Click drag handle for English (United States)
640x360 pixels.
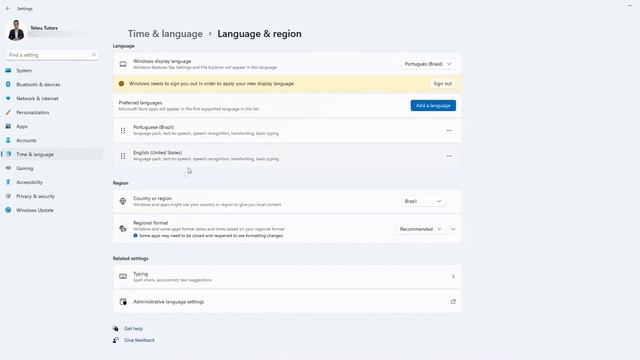tap(123, 156)
